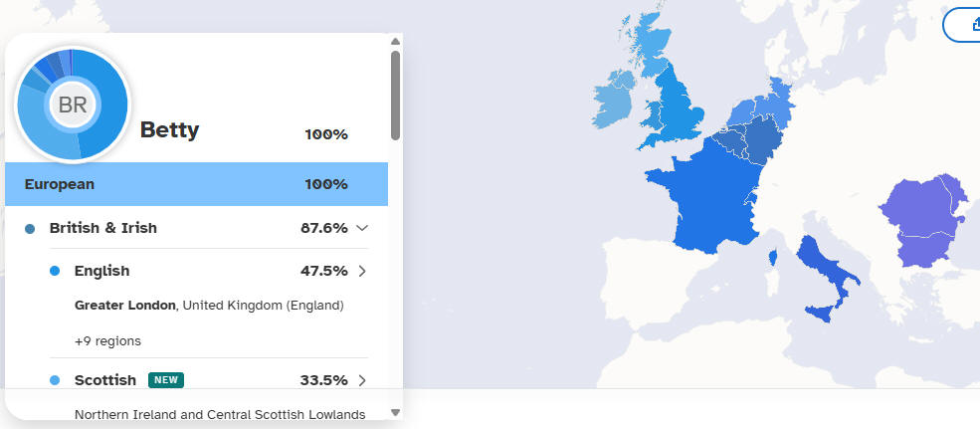The image size is (980, 429).
Task: Click the ancestry panel scrollbar thumb
Action: (395, 95)
